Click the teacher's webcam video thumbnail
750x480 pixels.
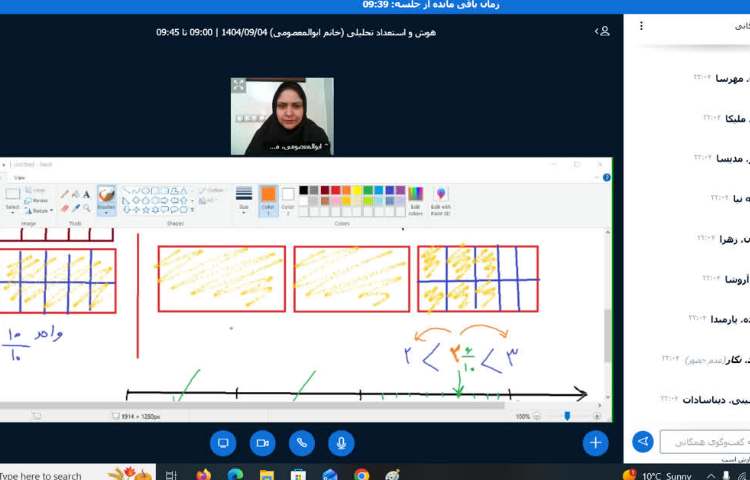click(282, 117)
